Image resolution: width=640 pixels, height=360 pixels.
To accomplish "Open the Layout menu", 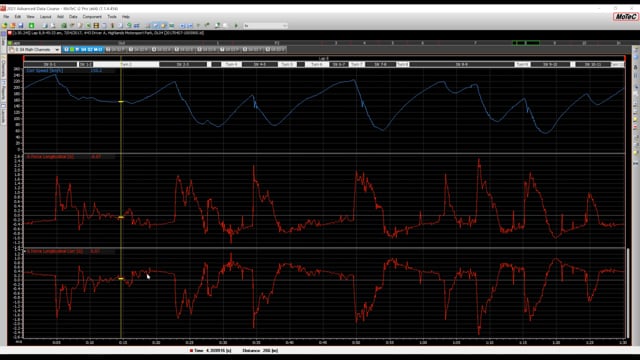I will click(x=45, y=17).
